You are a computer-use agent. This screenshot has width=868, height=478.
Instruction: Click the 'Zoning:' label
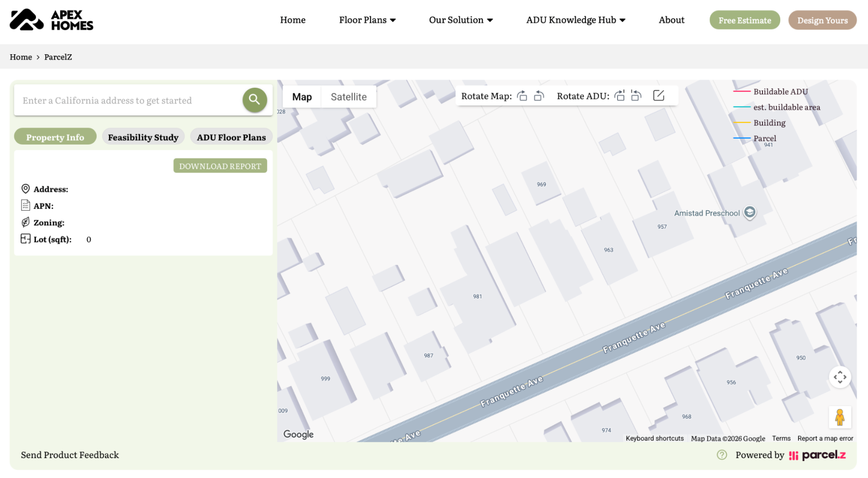tap(49, 223)
